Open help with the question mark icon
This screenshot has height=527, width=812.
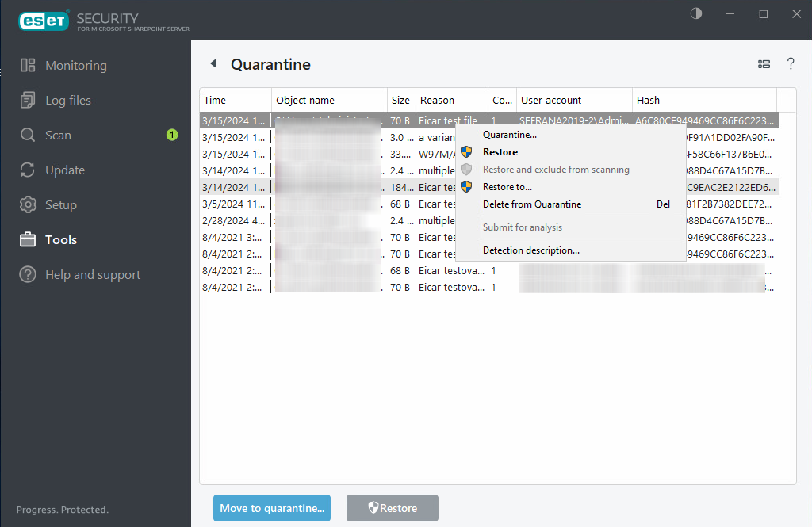[791, 63]
